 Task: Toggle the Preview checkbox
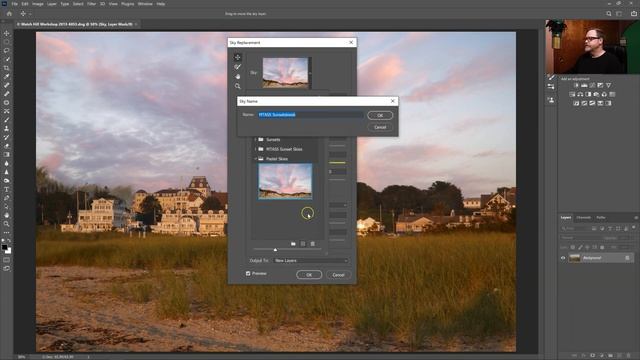(x=248, y=273)
